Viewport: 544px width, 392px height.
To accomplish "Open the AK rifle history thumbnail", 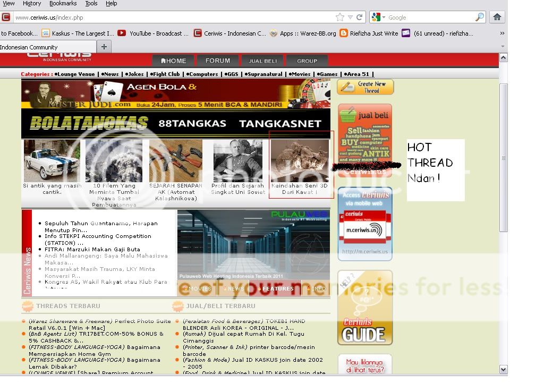I will 175,160.
